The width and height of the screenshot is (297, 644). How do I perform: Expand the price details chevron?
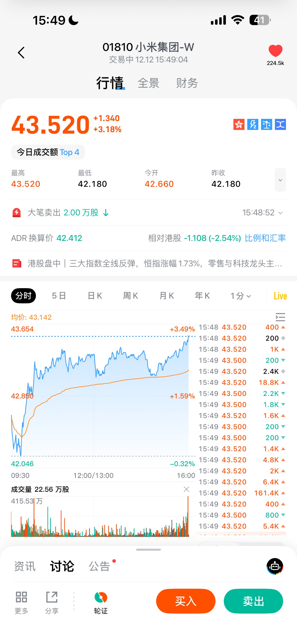click(x=280, y=180)
